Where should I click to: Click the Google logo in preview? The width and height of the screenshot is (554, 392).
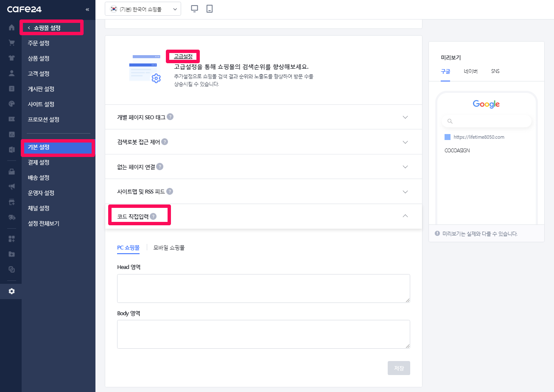click(486, 104)
